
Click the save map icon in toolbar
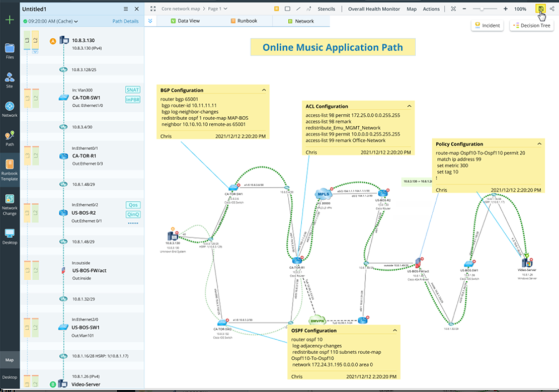tap(541, 9)
